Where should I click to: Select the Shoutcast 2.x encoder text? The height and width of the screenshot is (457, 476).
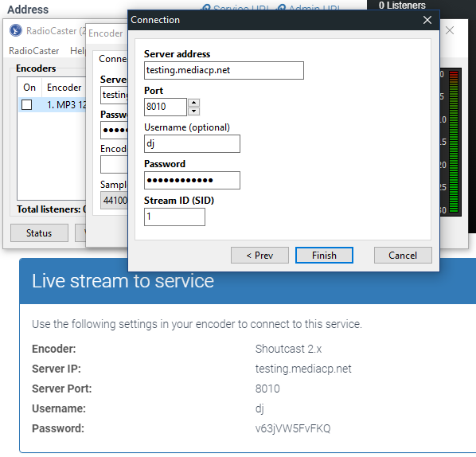(288, 349)
